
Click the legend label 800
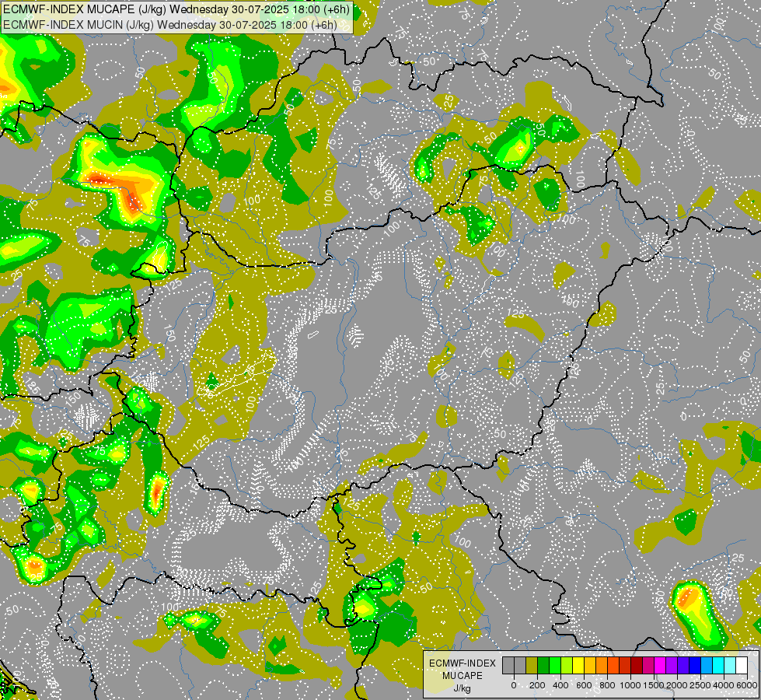click(607, 685)
